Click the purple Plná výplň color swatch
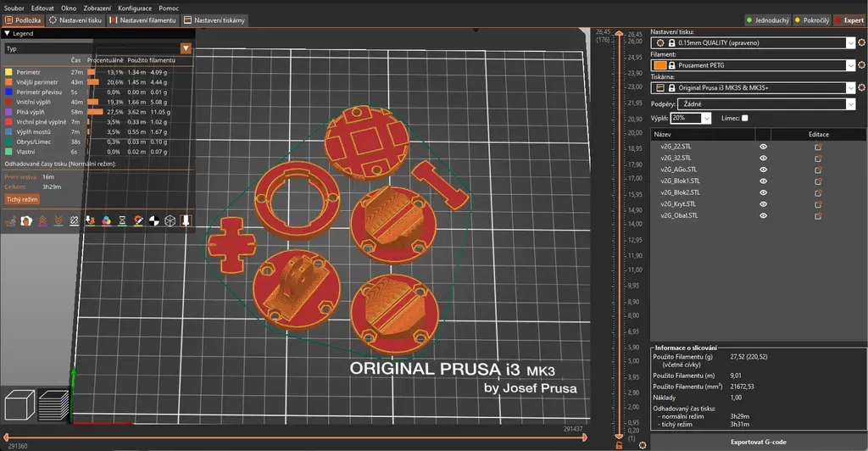The height and width of the screenshot is (451, 868). [x=8, y=113]
